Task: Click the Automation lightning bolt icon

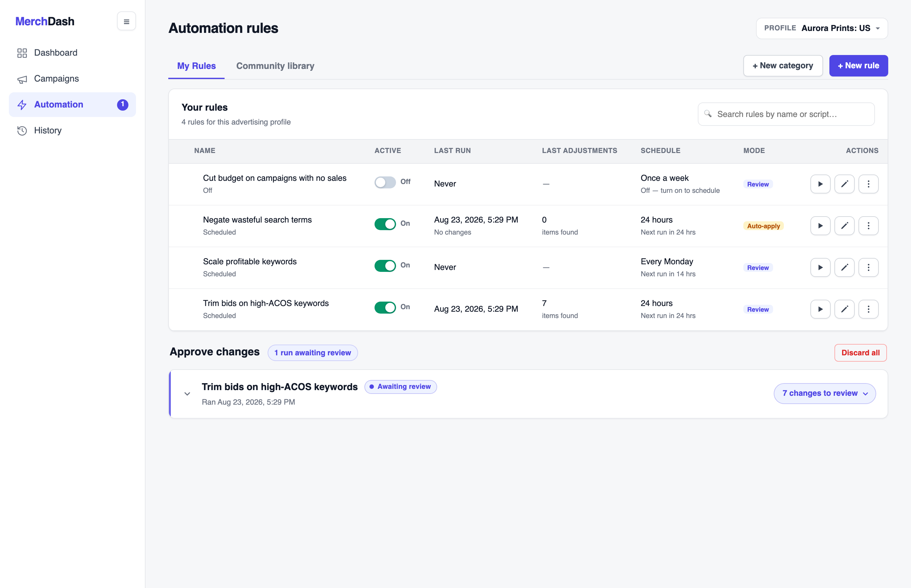Action: click(x=22, y=105)
